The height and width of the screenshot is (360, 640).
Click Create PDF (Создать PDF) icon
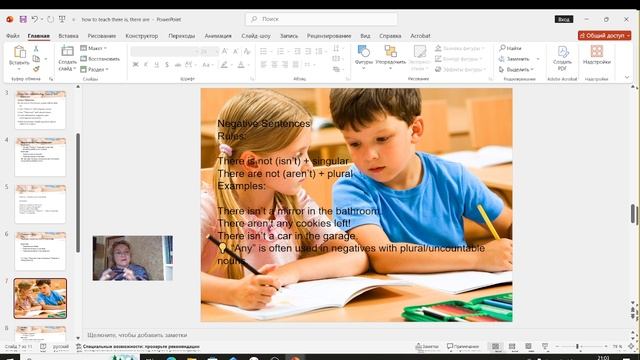pos(562,58)
